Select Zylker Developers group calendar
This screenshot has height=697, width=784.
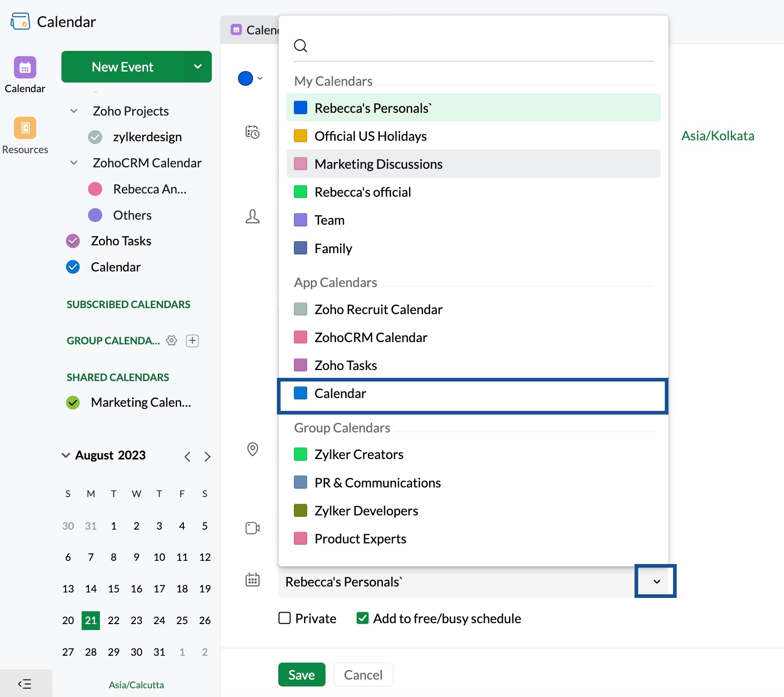coord(473,510)
